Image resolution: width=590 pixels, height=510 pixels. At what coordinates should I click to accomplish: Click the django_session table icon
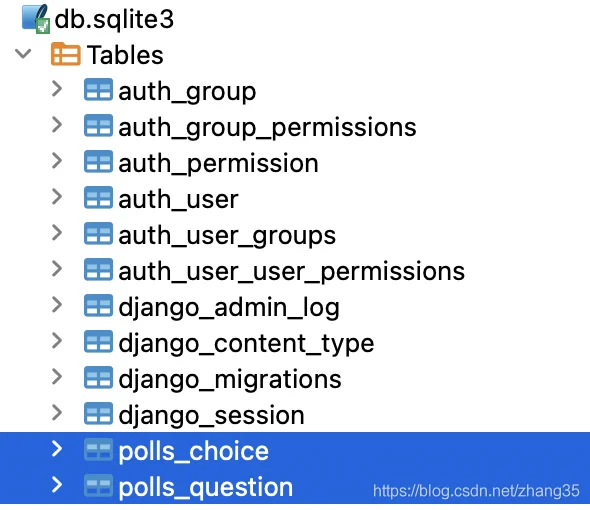pos(98,414)
